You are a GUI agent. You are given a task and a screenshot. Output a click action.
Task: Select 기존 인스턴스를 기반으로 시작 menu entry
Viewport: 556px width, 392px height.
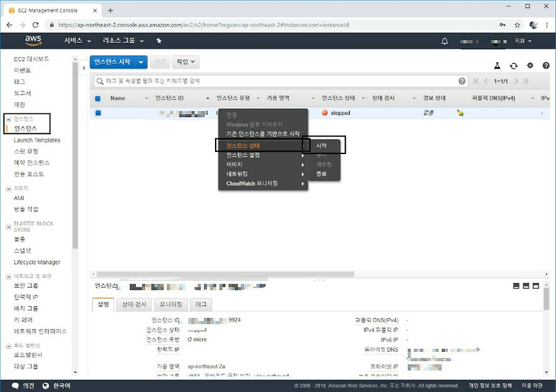click(x=262, y=134)
